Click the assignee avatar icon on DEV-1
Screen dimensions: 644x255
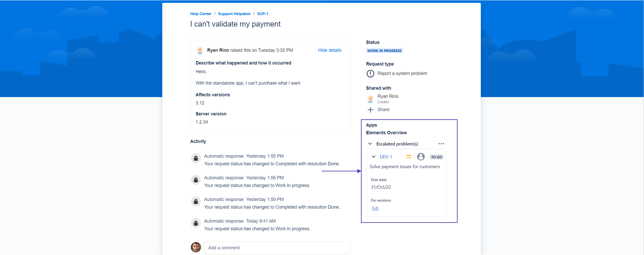click(421, 157)
